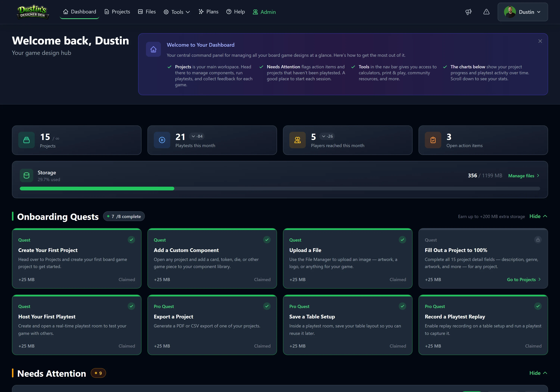Click +25 MB on Record a Playtest Replay
Image resolution: width=560 pixels, height=392 pixels.
point(433,346)
